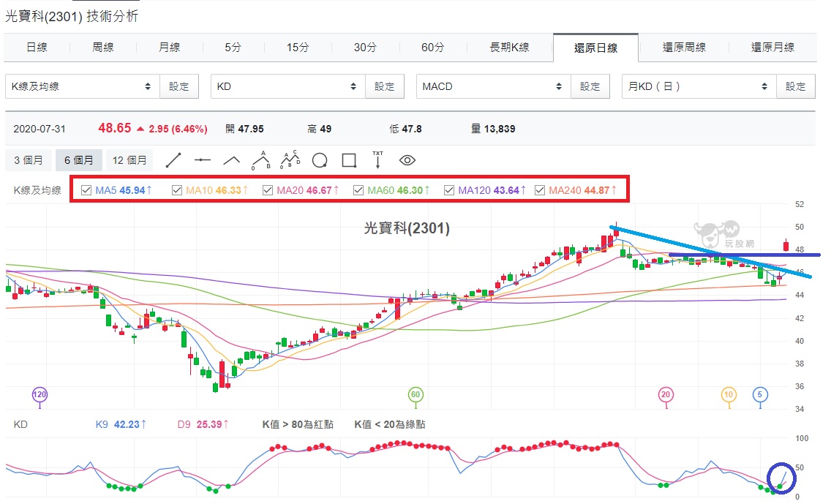Click the closing price 48.65
The height and width of the screenshot is (504, 831).
[x=114, y=128]
